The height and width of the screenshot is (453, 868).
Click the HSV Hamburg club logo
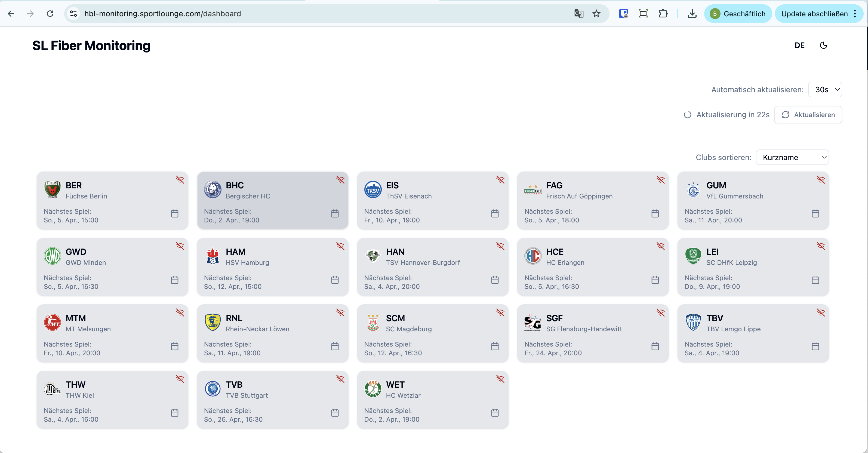point(213,256)
